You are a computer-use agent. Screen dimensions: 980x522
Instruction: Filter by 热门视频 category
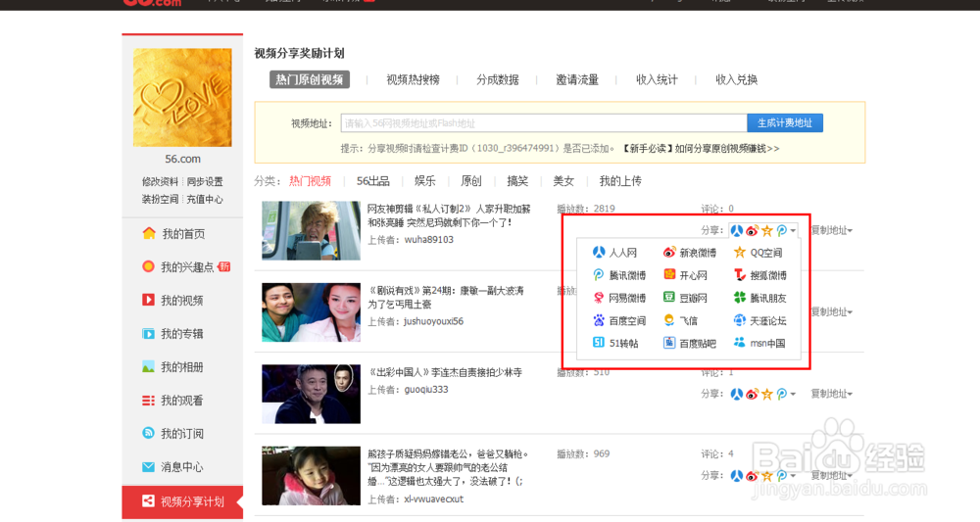(x=310, y=181)
